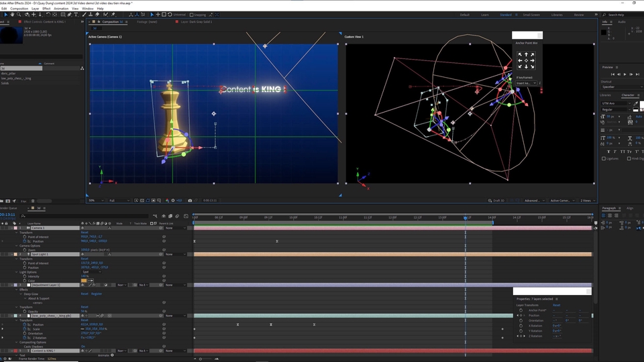Open the Active Camera view dropdown
644x362 pixels.
(562, 200)
